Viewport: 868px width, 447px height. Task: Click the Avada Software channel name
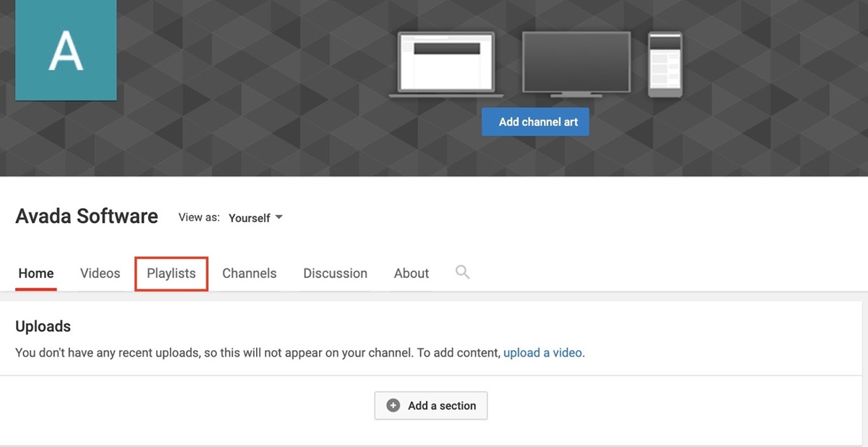87,216
